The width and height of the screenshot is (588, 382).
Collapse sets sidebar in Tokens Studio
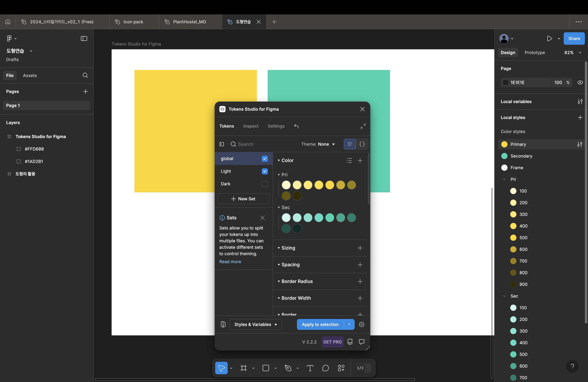(222, 144)
